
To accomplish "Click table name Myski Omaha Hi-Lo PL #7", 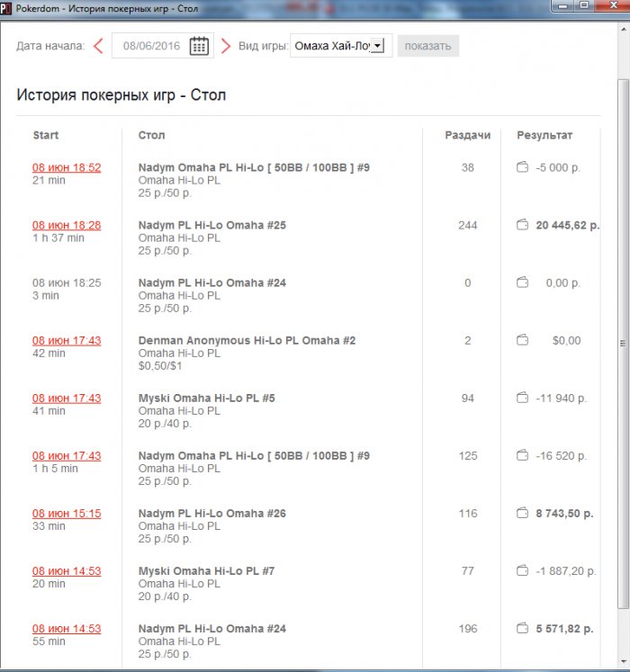I will (x=206, y=571).
